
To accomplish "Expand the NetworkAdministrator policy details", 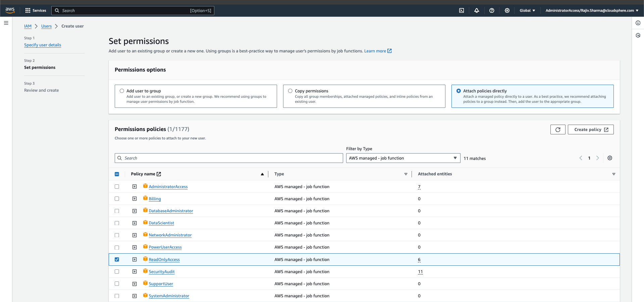I will click(x=135, y=235).
